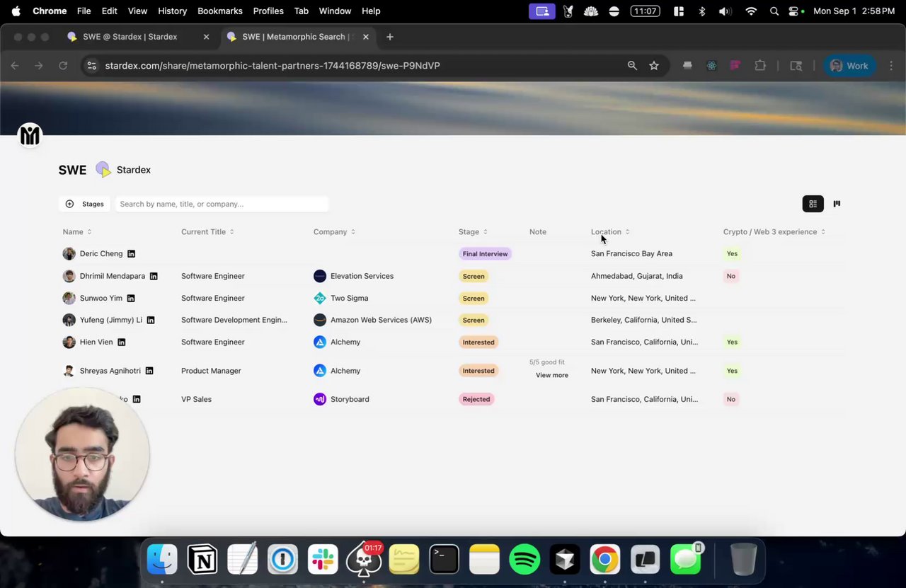Open Dhrimil Mendapara's LinkedIn icon
The height and width of the screenshot is (588, 906).
(154, 276)
